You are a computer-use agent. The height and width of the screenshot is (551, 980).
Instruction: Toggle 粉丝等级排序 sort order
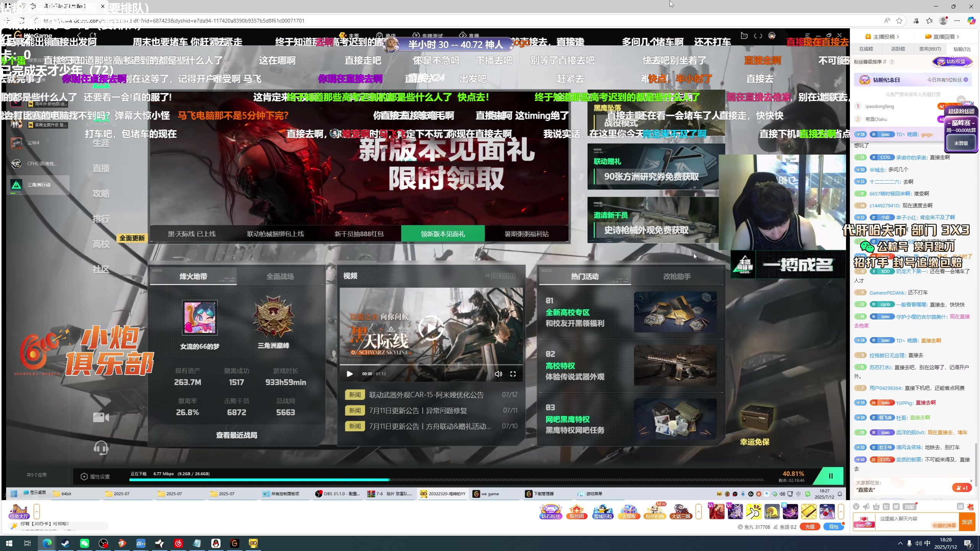870,62
